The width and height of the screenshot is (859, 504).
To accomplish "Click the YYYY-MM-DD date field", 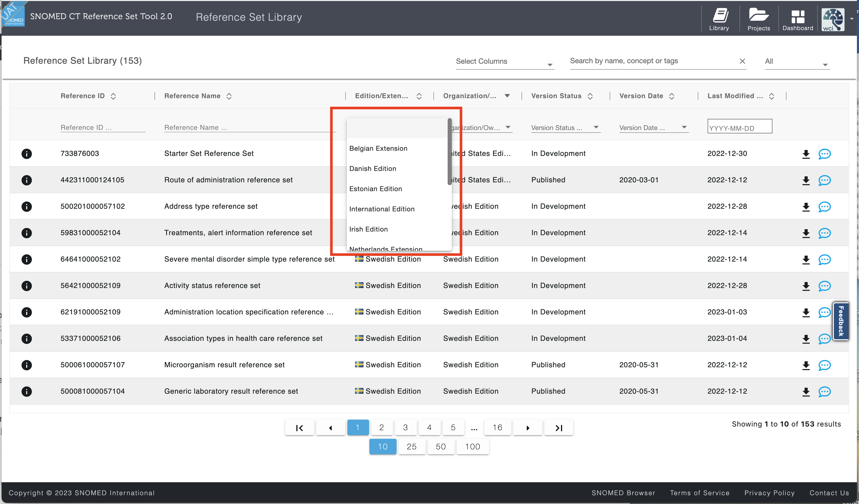I will pos(740,126).
